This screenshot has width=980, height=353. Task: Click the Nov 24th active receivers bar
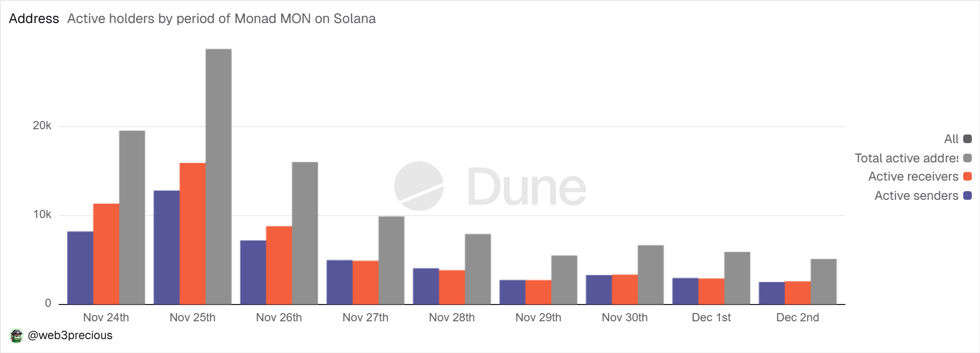pyautogui.click(x=106, y=254)
